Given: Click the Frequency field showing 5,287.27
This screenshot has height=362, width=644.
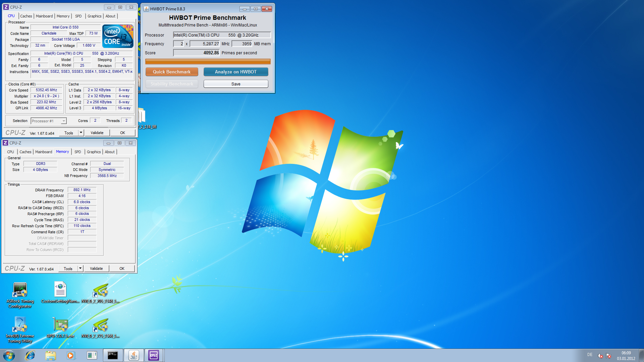Looking at the screenshot, I should (205, 44).
